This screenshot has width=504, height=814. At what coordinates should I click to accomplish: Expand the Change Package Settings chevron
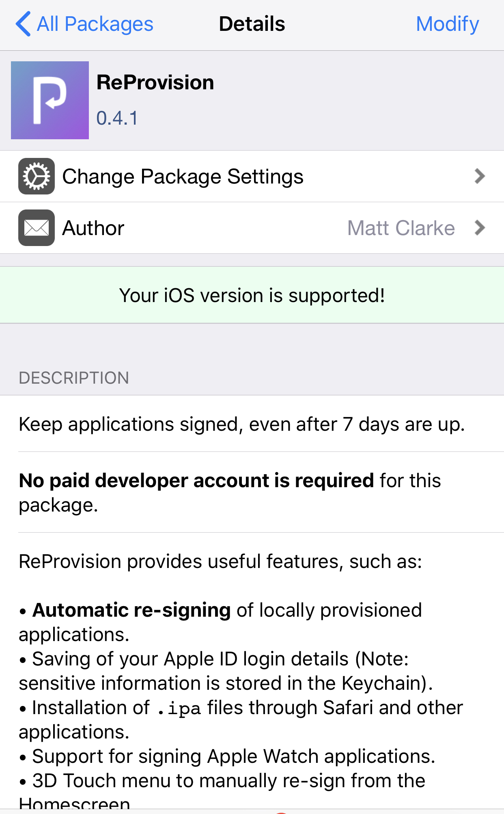point(480,176)
